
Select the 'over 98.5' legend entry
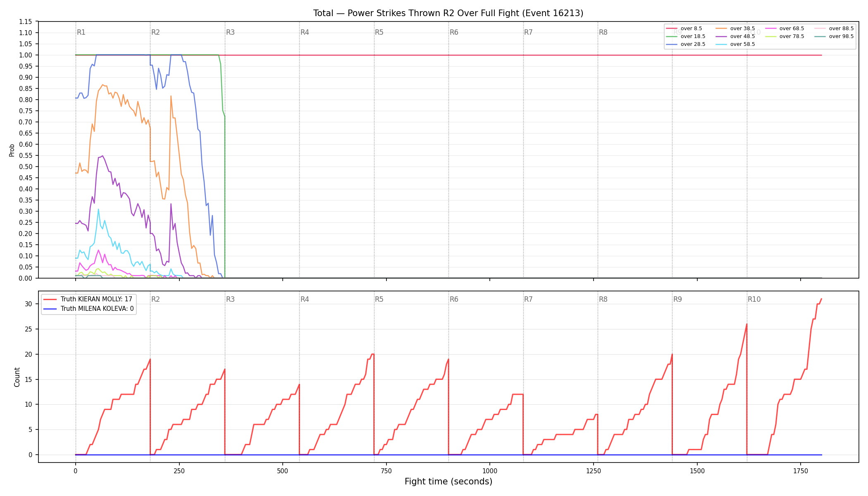[x=834, y=36]
